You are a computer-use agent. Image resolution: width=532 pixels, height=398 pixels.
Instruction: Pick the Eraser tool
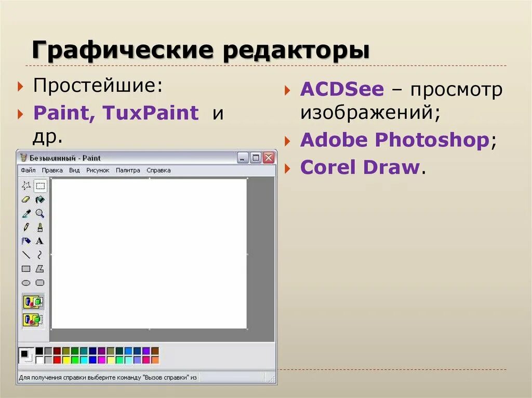tap(26, 199)
